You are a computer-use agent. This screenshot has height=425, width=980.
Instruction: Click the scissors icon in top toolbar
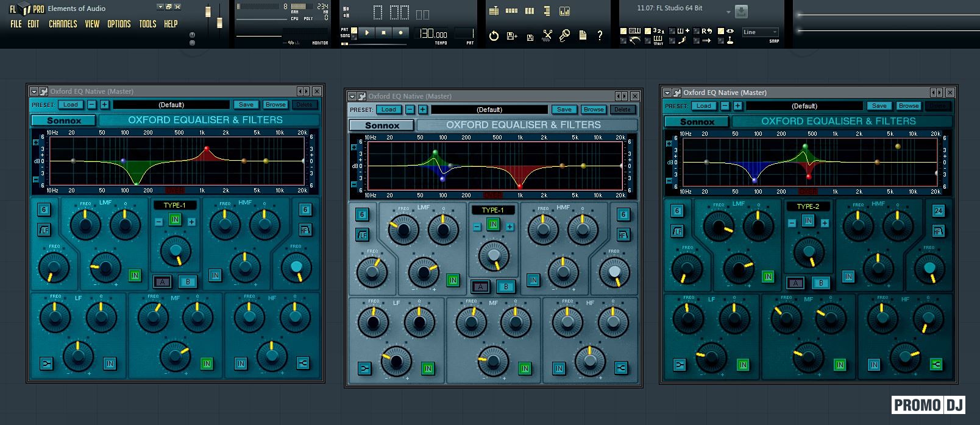(x=547, y=35)
